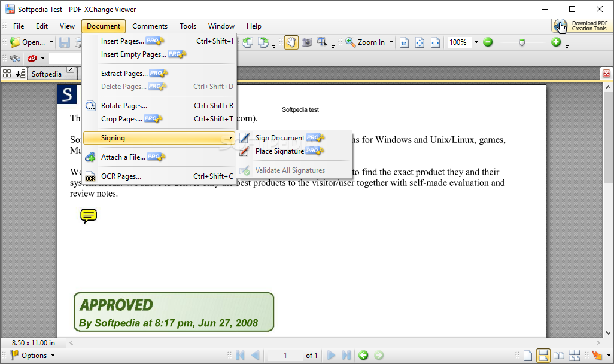This screenshot has height=364, width=614.
Task: Click the Fit Page icon
Action: pyautogui.click(x=420, y=42)
